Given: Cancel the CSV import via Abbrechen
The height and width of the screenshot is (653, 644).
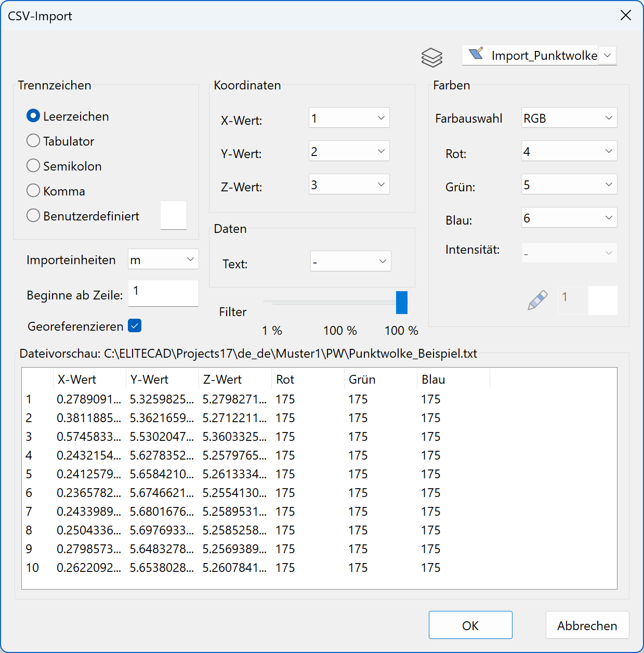Looking at the screenshot, I should 587,625.
